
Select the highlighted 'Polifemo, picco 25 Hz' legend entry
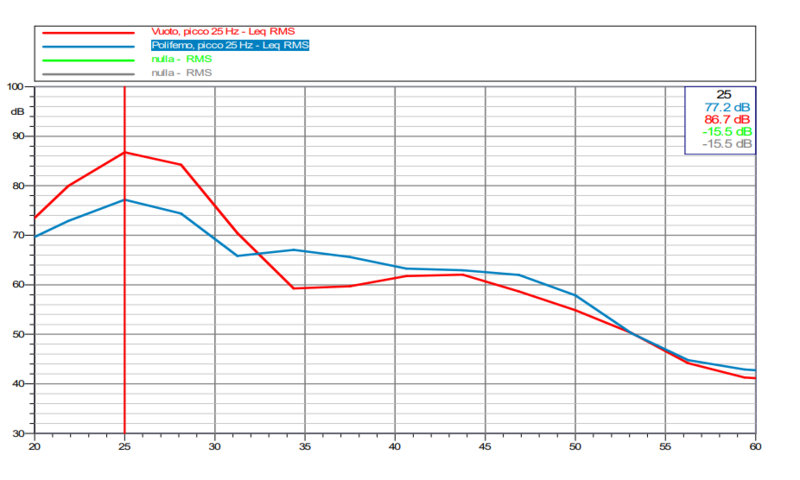(x=229, y=45)
